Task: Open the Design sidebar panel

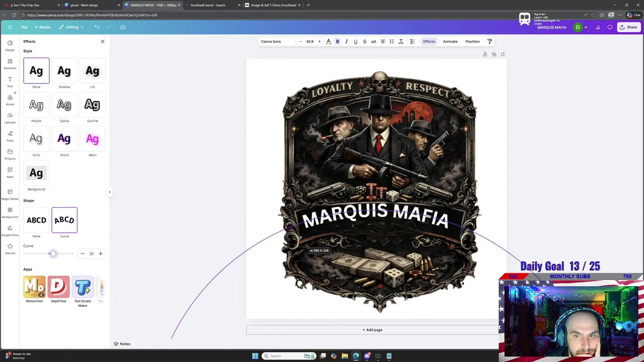Action: (10, 45)
